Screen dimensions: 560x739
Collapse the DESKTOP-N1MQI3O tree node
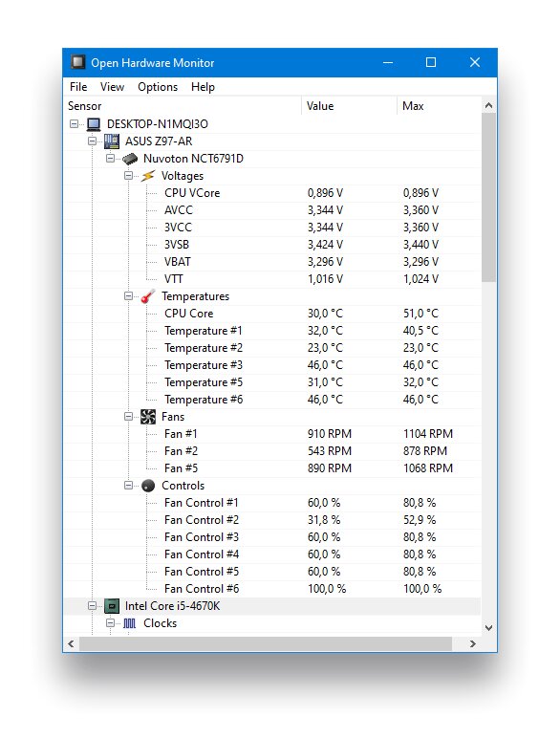[74, 124]
